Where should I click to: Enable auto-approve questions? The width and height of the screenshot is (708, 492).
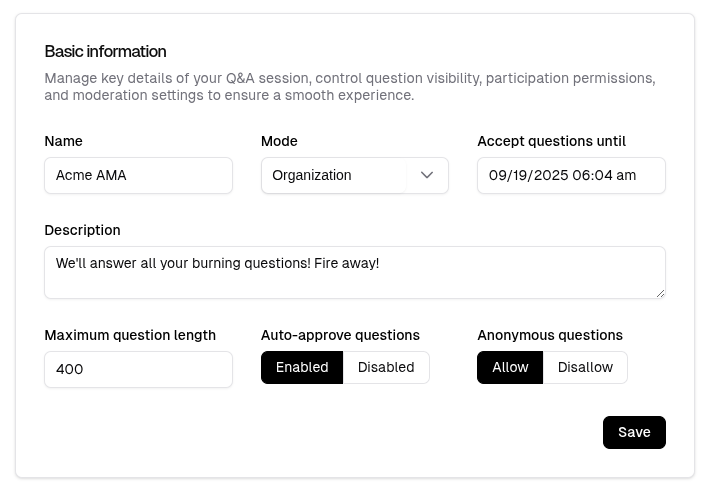pos(302,367)
